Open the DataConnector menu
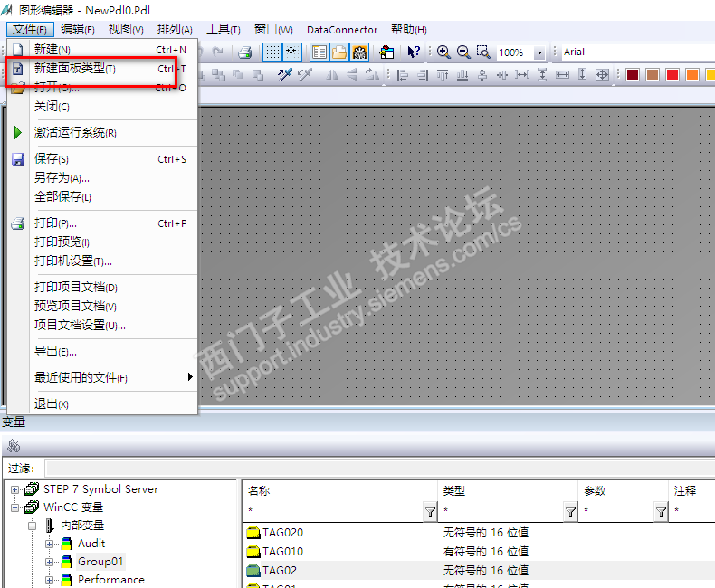The image size is (715, 588). pos(342,30)
